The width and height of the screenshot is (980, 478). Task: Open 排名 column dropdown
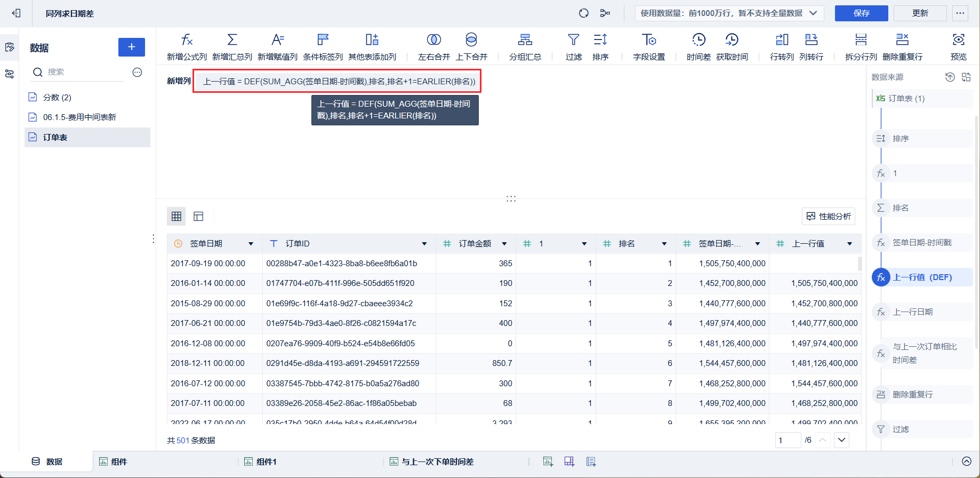664,244
